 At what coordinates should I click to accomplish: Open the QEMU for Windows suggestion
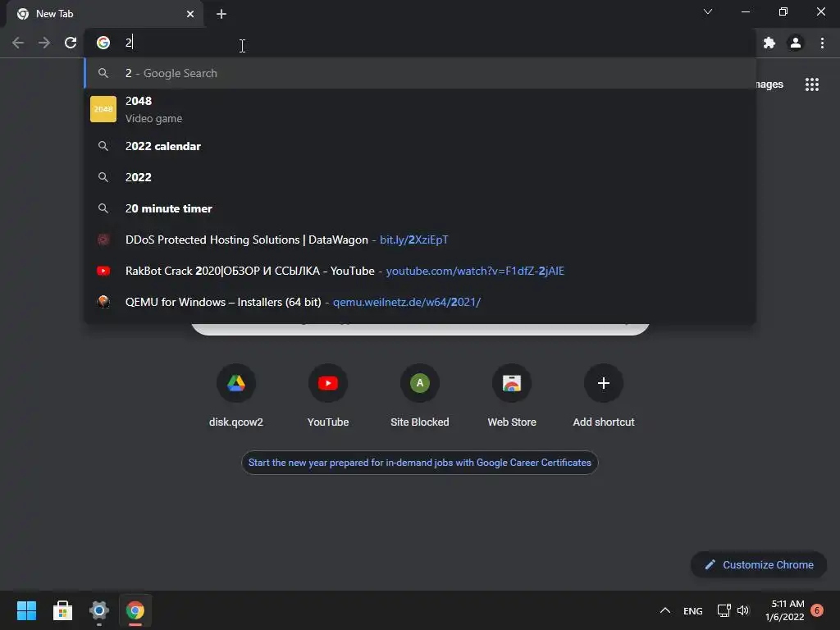coord(421,302)
